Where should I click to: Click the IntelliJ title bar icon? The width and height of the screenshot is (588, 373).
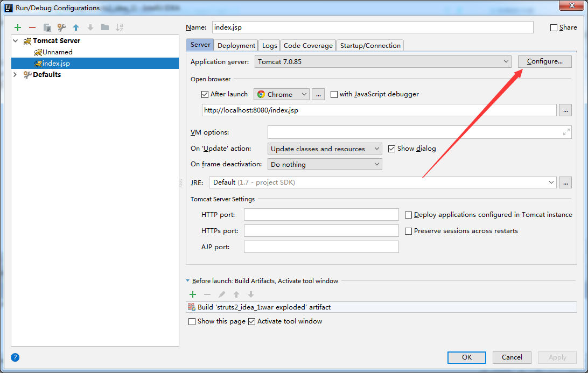8,8
